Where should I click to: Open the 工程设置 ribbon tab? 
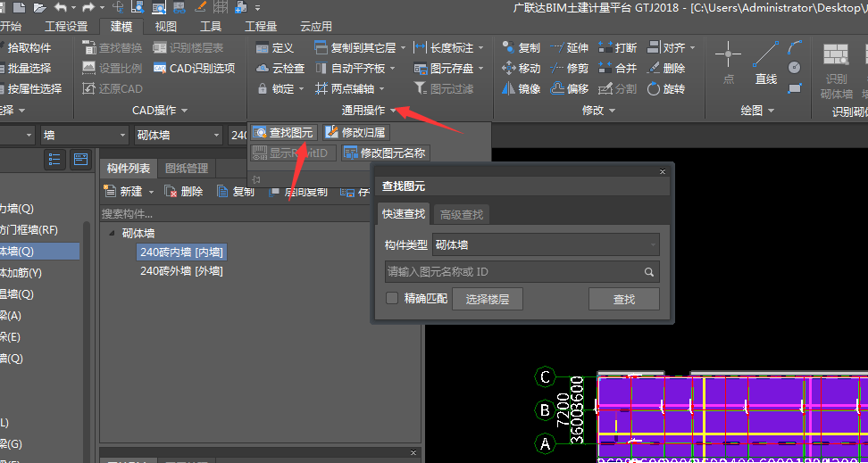click(x=66, y=27)
